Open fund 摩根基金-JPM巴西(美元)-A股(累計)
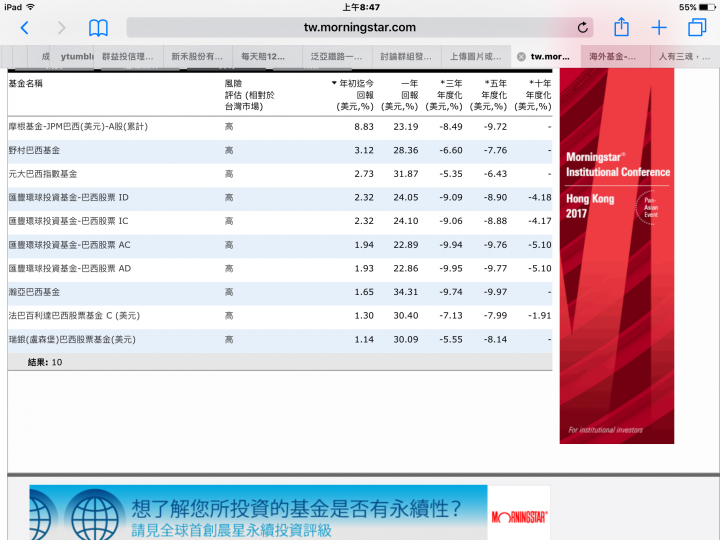The height and width of the screenshot is (540, 720). [78, 126]
